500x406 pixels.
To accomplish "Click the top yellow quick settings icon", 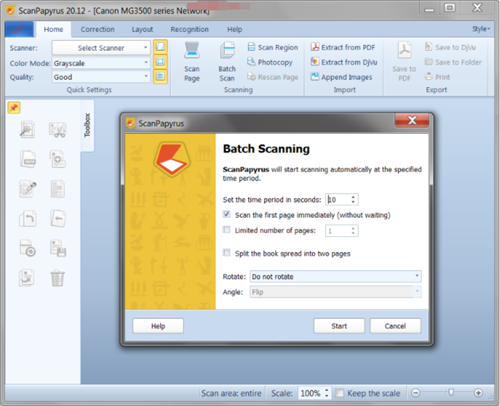I will [160, 46].
